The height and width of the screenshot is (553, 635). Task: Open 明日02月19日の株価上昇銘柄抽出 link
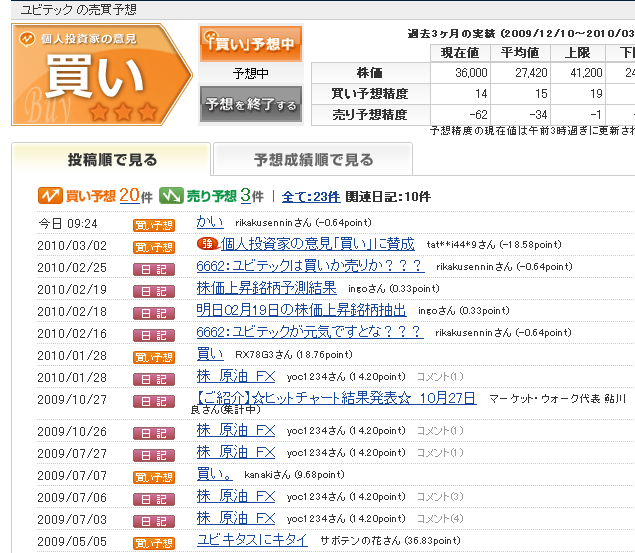coord(302,310)
